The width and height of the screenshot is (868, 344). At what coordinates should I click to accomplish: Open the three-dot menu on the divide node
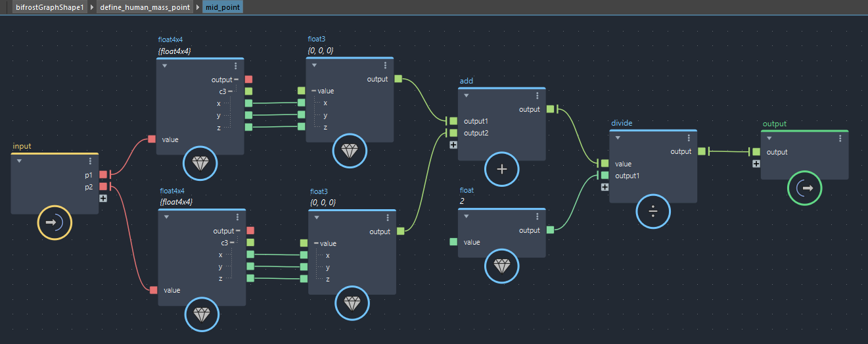(x=689, y=138)
